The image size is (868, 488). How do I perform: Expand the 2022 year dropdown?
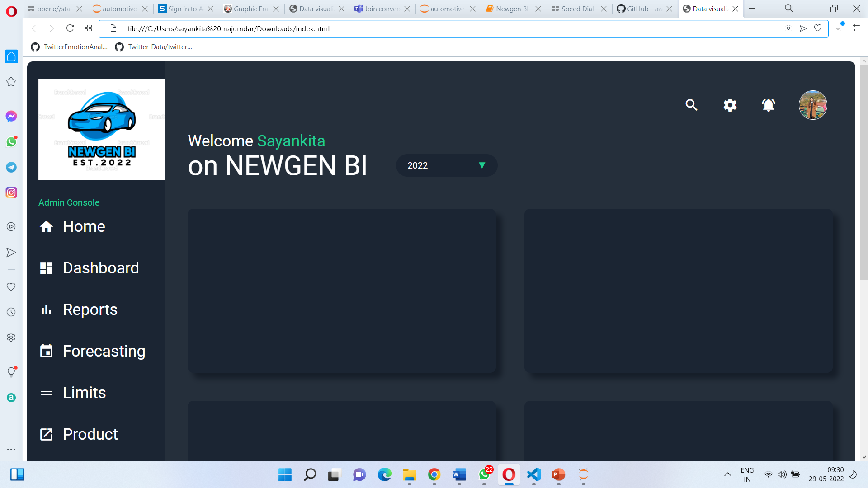(446, 165)
